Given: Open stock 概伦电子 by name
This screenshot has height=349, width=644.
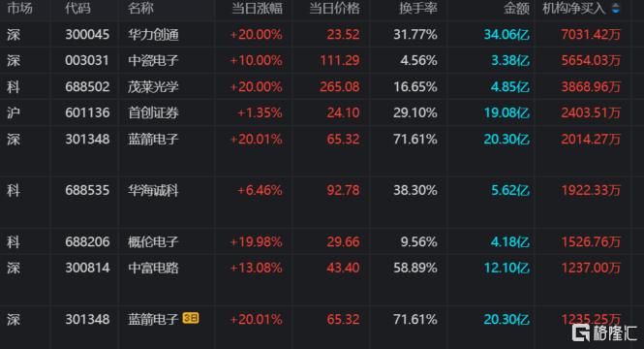Looking at the screenshot, I should pos(153,241).
